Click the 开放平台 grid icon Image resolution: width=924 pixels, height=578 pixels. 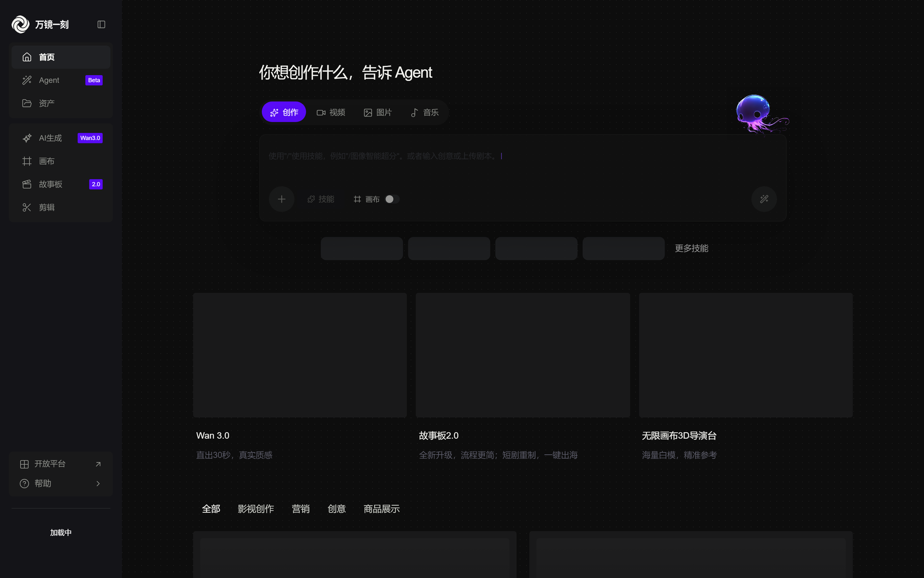pos(24,464)
